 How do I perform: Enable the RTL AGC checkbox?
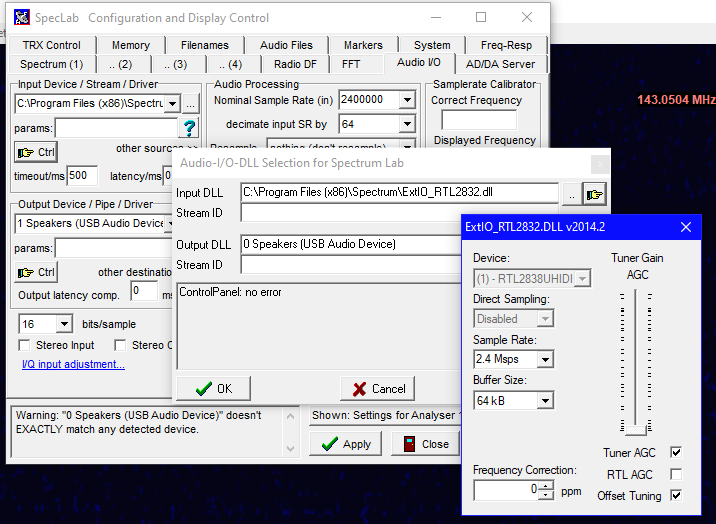click(x=676, y=474)
